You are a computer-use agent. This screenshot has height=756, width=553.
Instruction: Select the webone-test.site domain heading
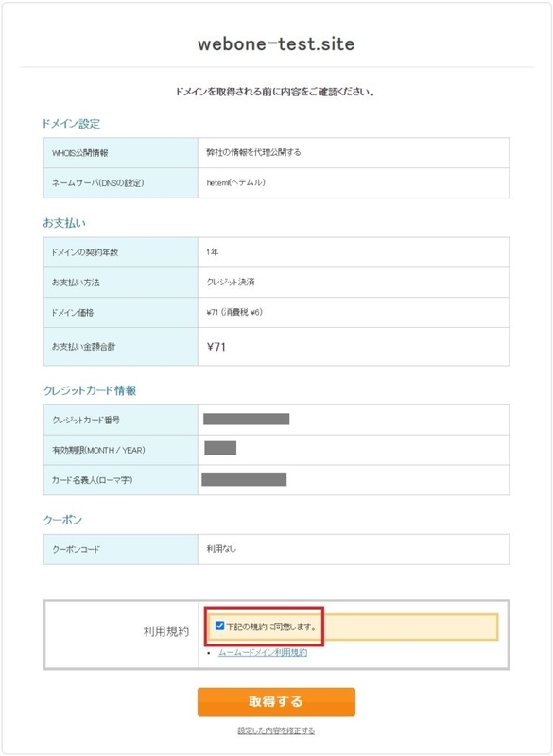click(x=276, y=43)
